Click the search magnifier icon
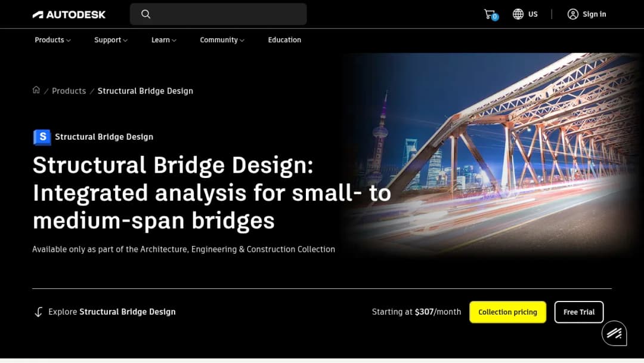This screenshot has width=644, height=363. coord(146,14)
